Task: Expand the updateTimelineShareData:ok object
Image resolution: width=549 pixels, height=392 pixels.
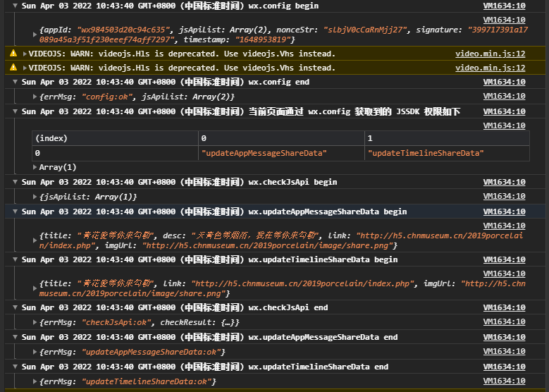Action: [35, 381]
